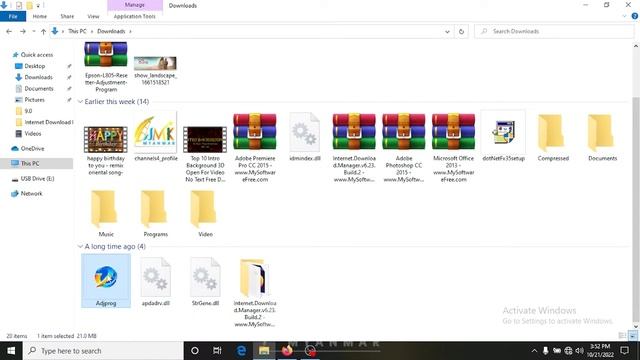Switch to the details view button
The width and height of the screenshot is (640, 360).
[x=622, y=336]
